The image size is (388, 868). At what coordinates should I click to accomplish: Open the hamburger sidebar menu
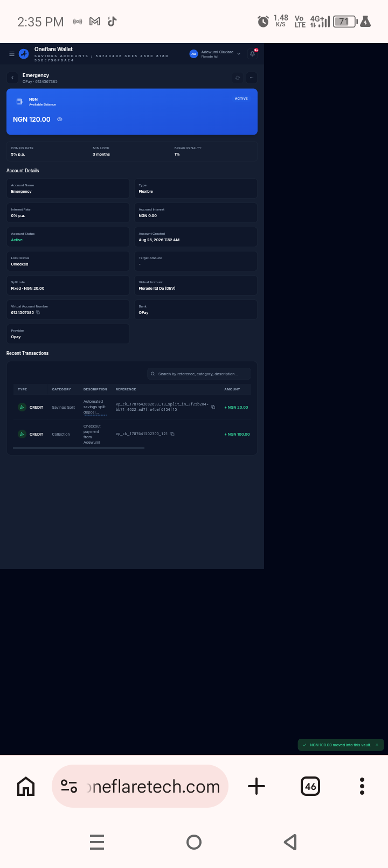click(12, 54)
